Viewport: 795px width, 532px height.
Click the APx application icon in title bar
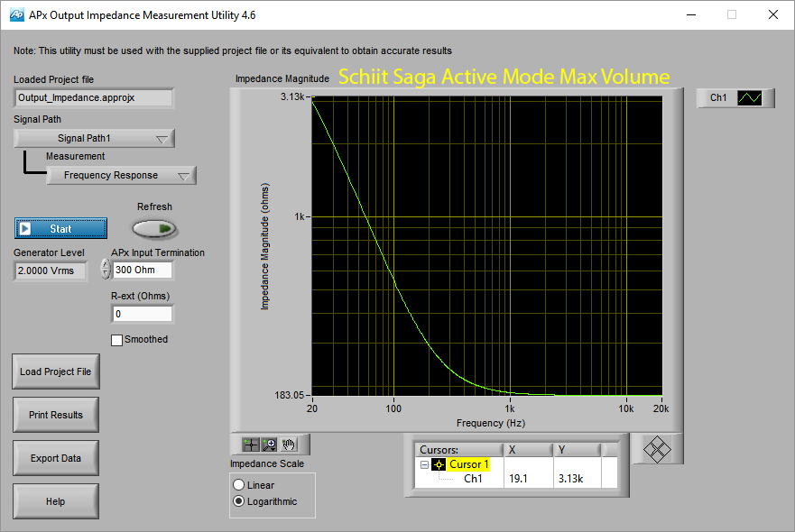point(17,14)
